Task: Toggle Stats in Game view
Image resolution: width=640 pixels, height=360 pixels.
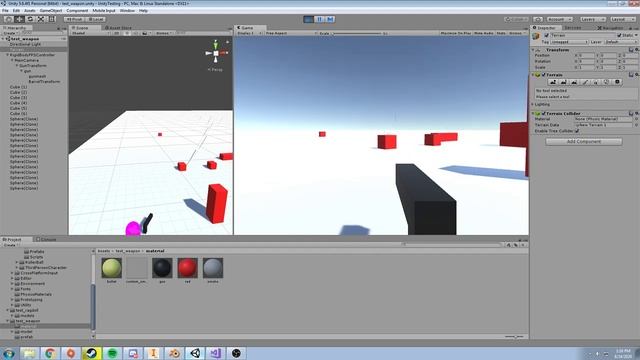Action: tap(501, 33)
